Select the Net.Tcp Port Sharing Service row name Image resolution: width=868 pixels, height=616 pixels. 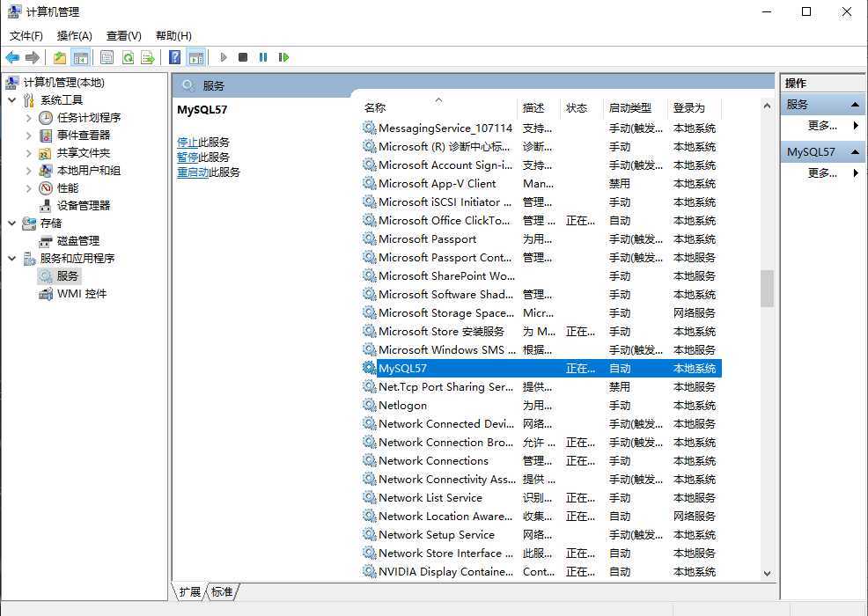pyautogui.click(x=445, y=387)
